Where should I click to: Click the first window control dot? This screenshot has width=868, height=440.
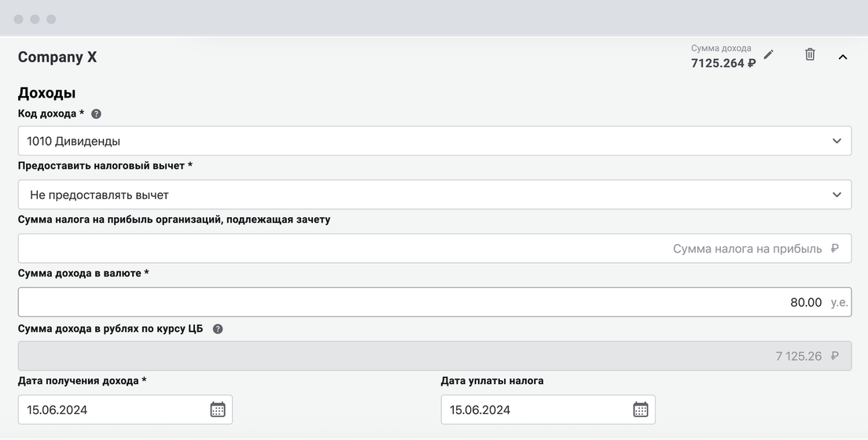18,20
